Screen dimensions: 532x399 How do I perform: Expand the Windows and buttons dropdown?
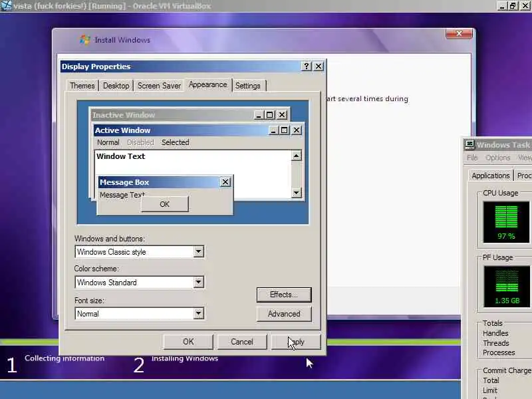coord(198,252)
